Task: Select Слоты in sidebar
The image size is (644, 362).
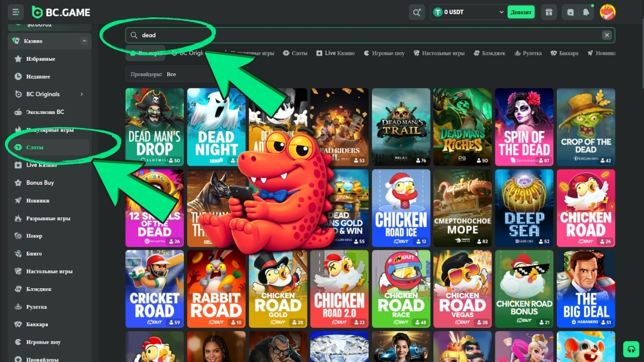Action: point(49,147)
